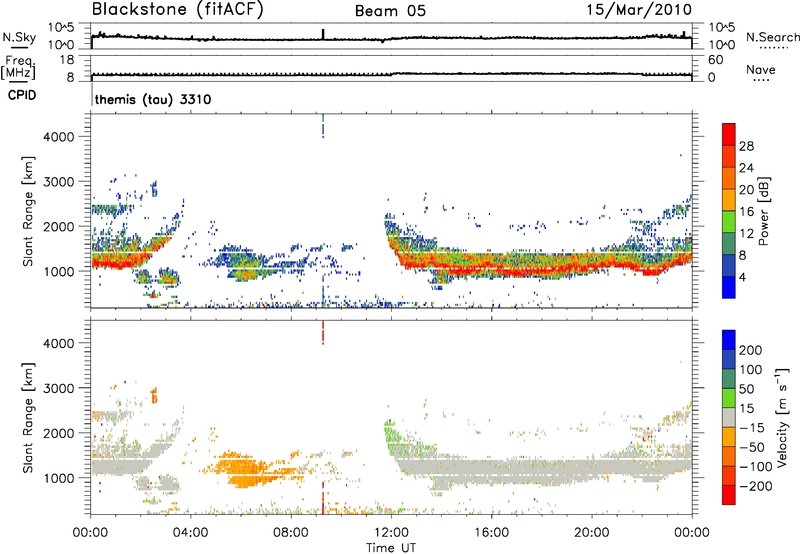The height and width of the screenshot is (554, 800).
Task: Click the '16:00' time tick label
Action: click(491, 533)
